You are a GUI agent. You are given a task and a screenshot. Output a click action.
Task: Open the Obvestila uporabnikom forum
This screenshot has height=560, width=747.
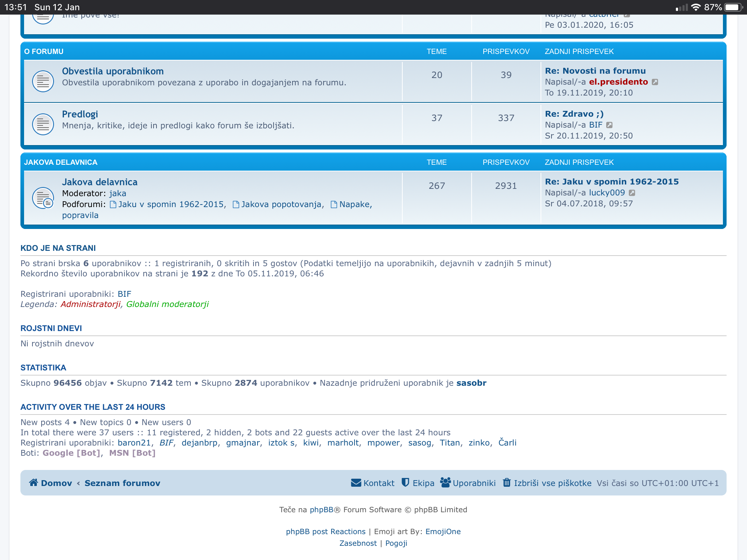[x=113, y=71]
